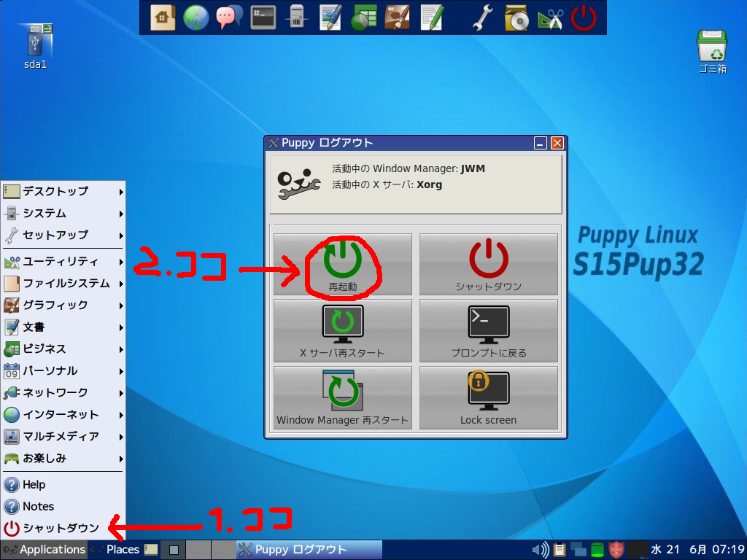Open the computer tower icon in dock
This screenshot has width=747, height=560.
coord(296,17)
